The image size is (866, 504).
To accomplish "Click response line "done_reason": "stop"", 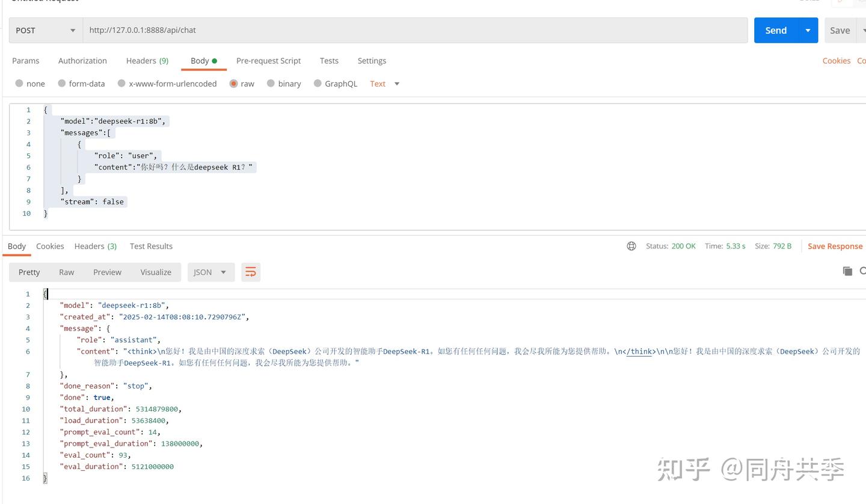I will (x=106, y=386).
